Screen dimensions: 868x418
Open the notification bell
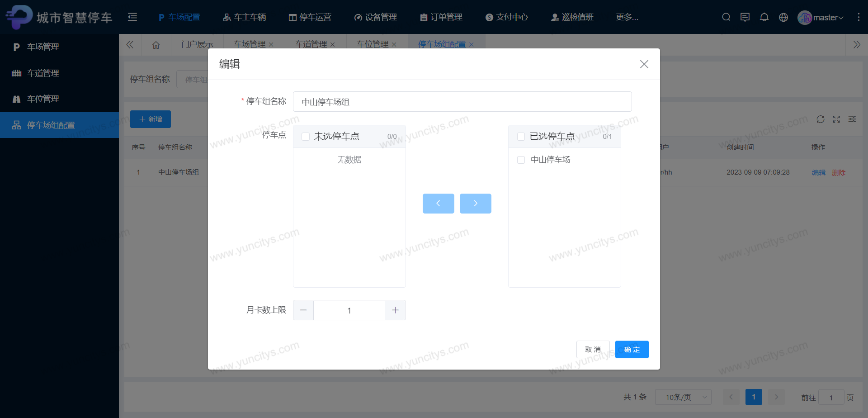(764, 17)
